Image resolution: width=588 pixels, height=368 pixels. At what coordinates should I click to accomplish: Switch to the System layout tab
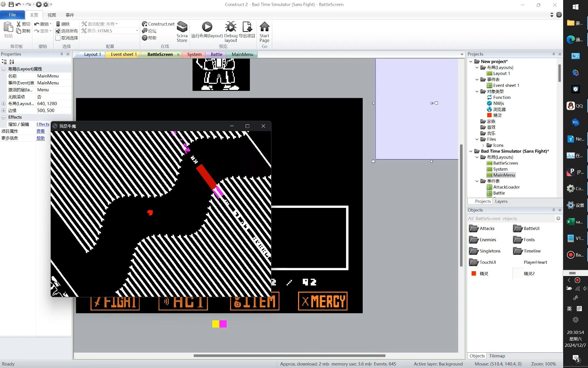(194, 55)
